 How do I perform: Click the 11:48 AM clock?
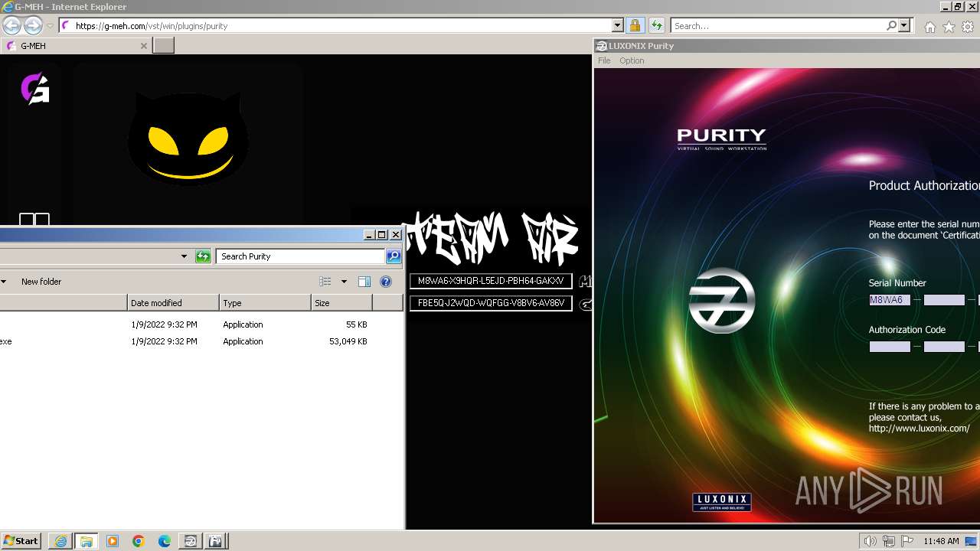pyautogui.click(x=941, y=541)
